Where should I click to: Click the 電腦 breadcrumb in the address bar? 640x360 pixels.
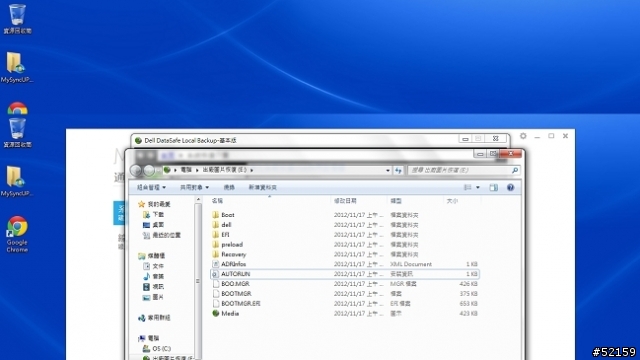[x=186, y=170]
